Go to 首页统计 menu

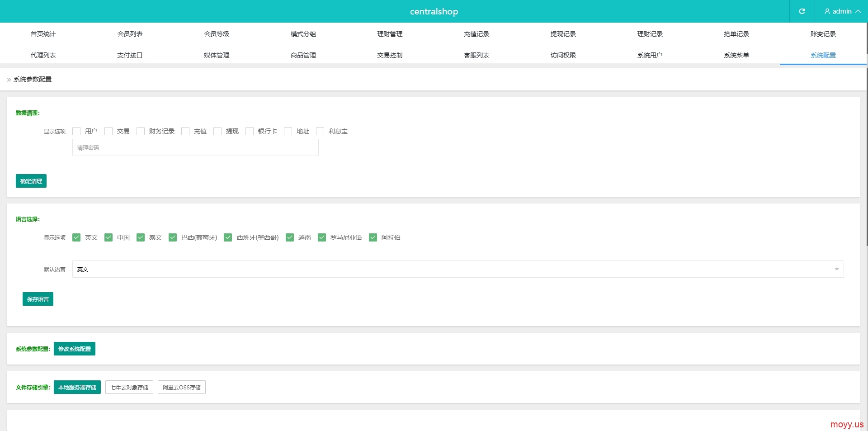click(x=43, y=34)
